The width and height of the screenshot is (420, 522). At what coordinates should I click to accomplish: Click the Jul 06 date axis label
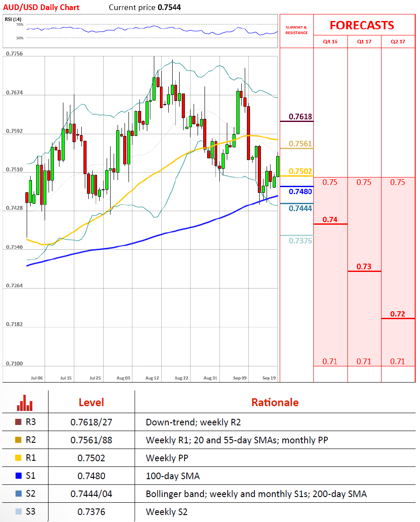point(37,378)
